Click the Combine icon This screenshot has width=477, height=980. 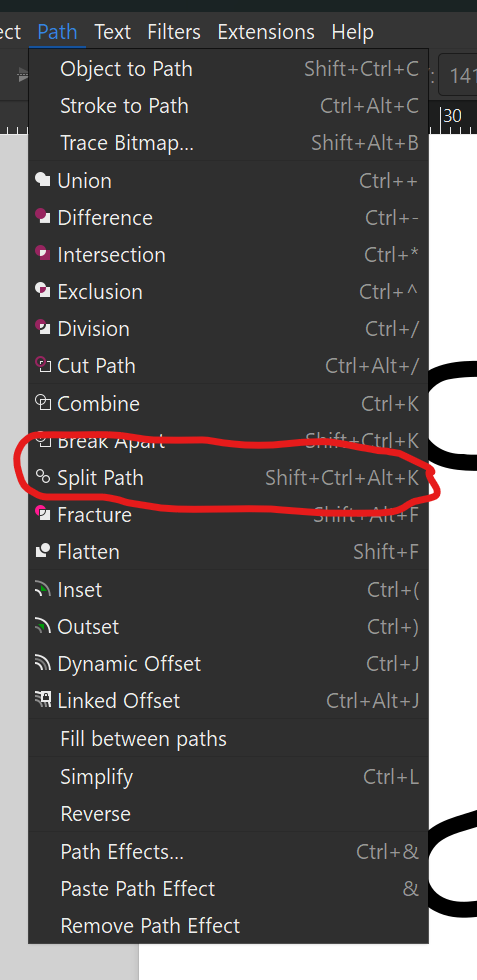[x=43, y=403]
